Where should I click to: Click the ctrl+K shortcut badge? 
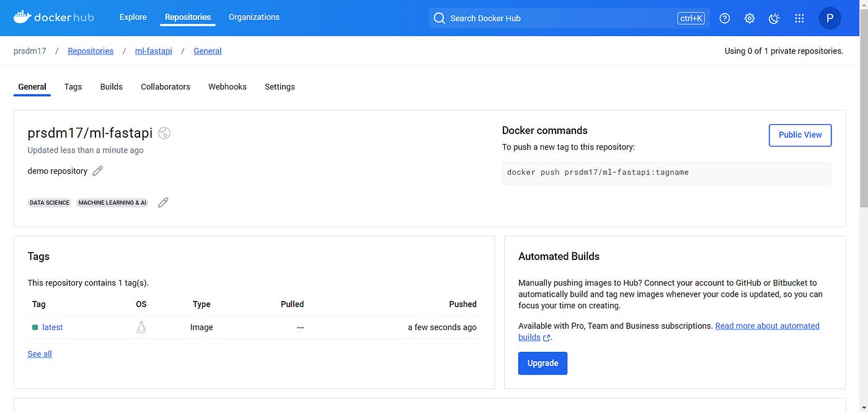click(x=691, y=18)
